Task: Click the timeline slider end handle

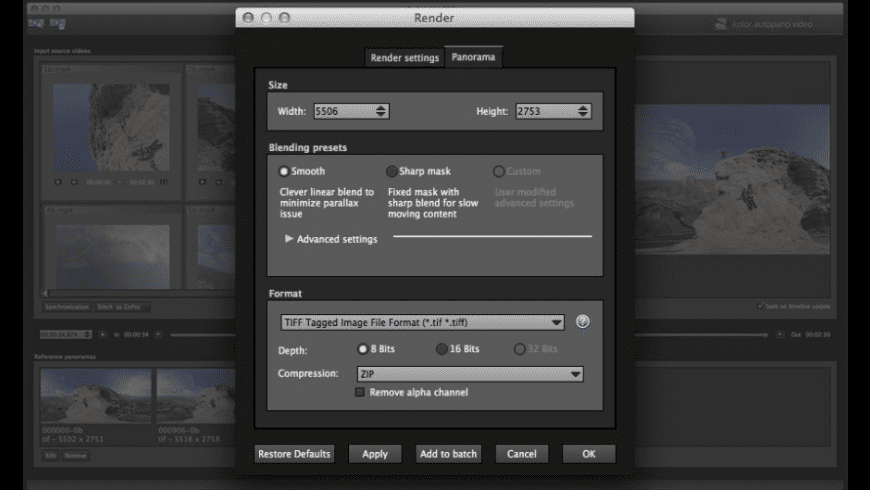Action: 766,335
